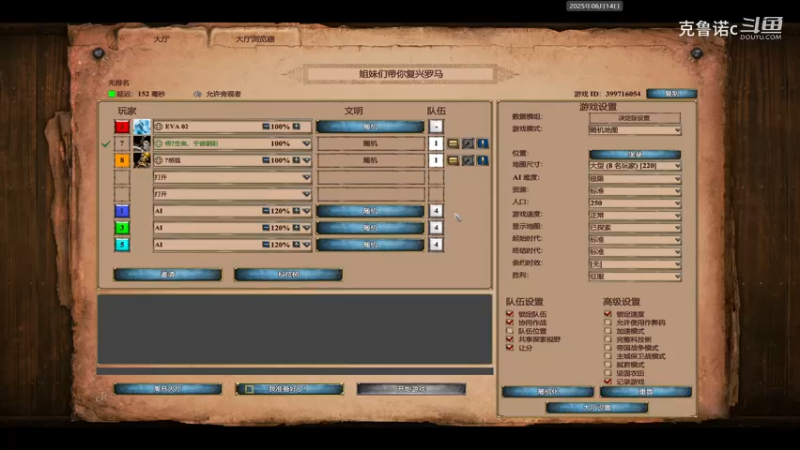The width and height of the screenshot is (800, 450).
Task: Click the globe icon in orange player 8 row
Action: pyautogui.click(x=159, y=160)
